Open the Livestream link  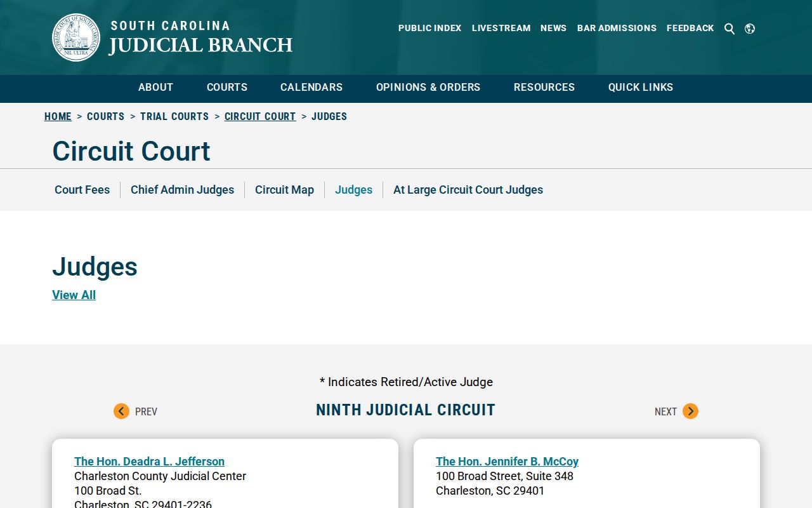[501, 28]
